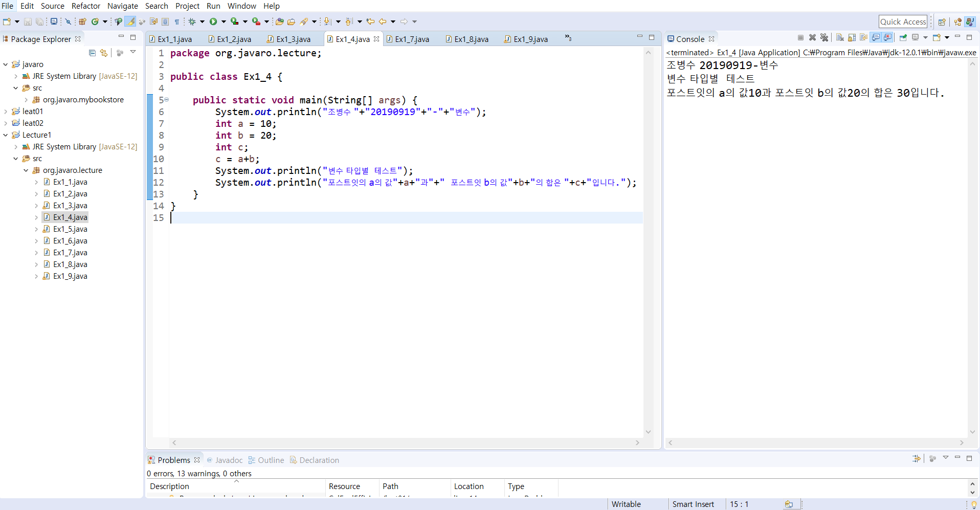Expand the org.javaro.mybookstore package
The image size is (980, 510).
tap(26, 100)
